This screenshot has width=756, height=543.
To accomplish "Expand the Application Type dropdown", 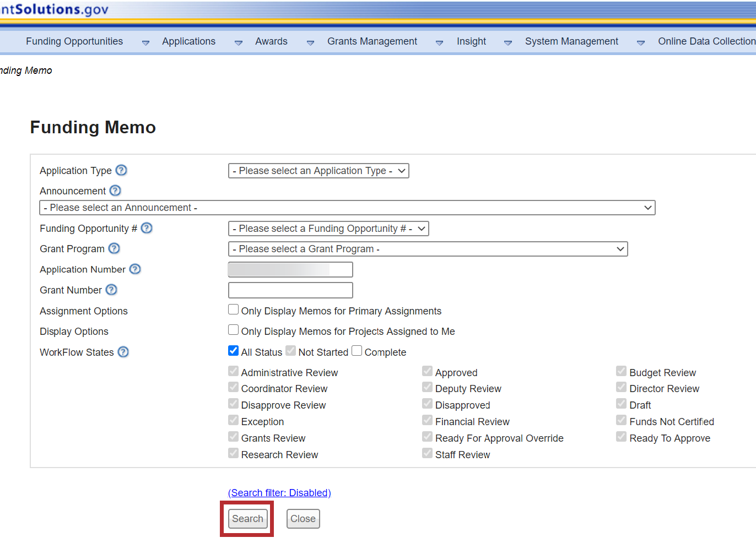I will (x=318, y=171).
